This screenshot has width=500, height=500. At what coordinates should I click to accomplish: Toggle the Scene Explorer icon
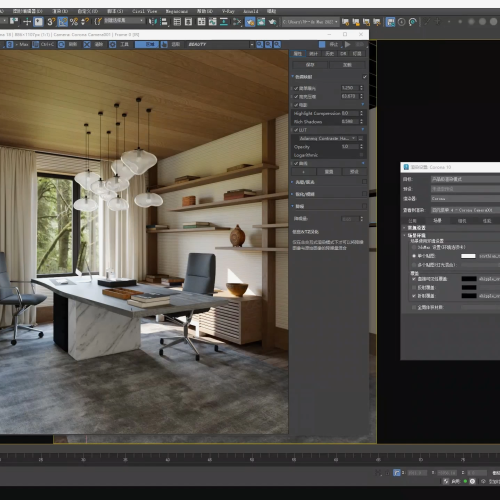(177, 22)
